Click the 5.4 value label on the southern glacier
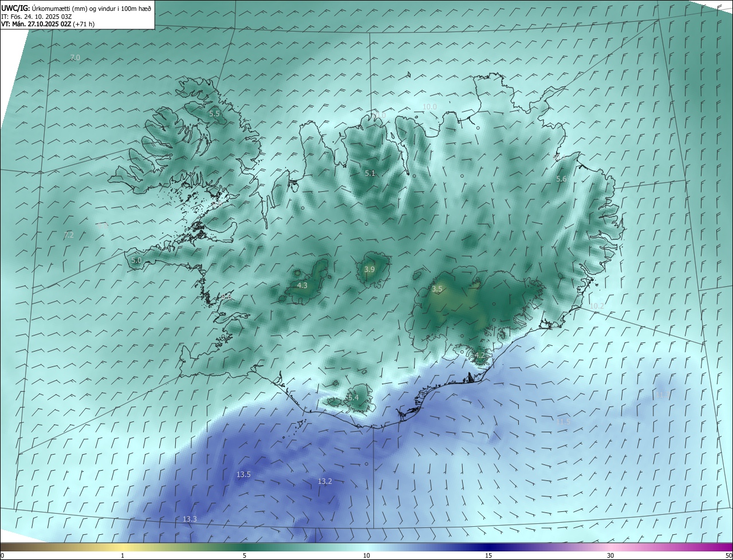Viewport: 733px width, 560px height. (x=353, y=398)
